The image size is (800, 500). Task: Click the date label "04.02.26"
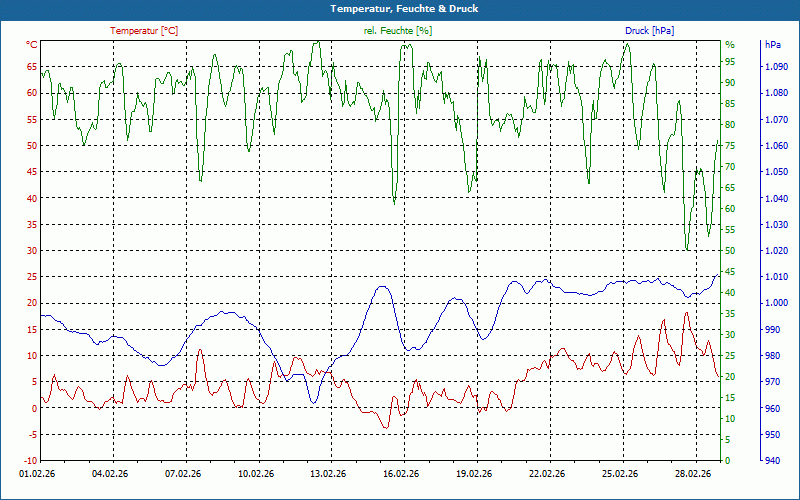click(110, 474)
